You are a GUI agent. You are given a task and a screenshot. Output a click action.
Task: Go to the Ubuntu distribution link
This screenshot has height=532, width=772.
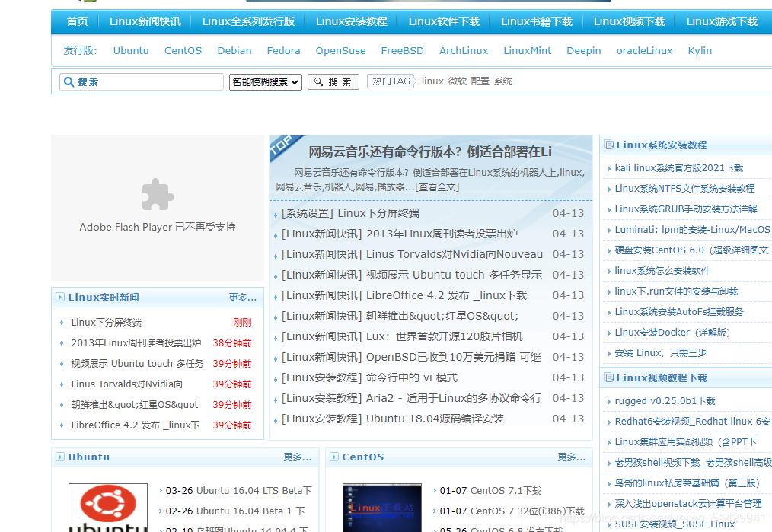[131, 51]
